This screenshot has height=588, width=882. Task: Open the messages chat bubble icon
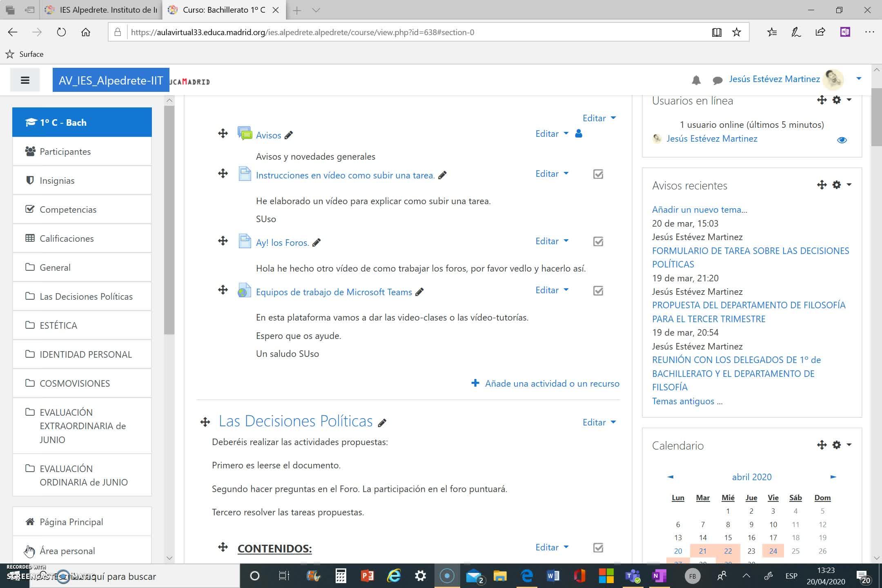[717, 80]
